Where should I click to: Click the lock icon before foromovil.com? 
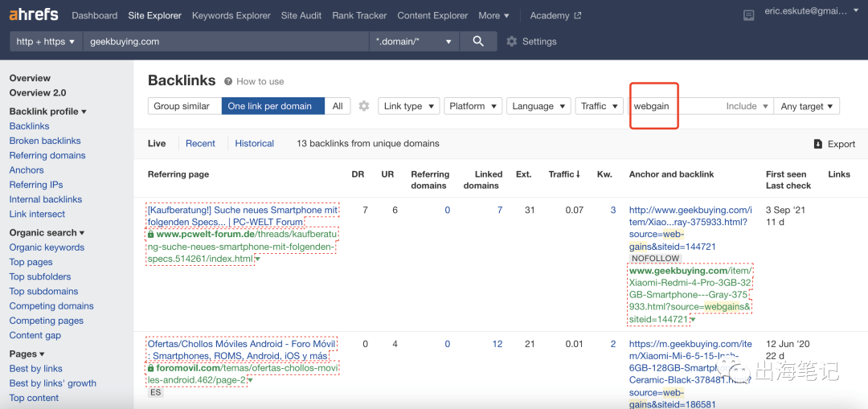click(150, 368)
